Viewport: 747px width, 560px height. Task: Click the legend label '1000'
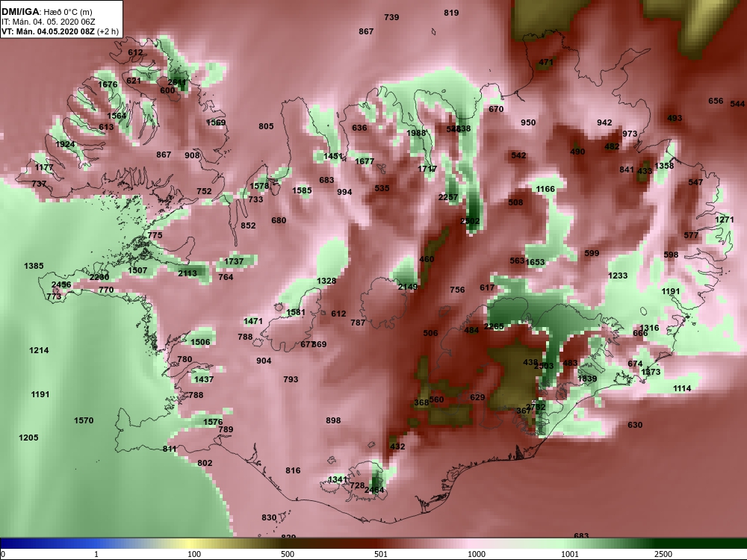(477, 554)
